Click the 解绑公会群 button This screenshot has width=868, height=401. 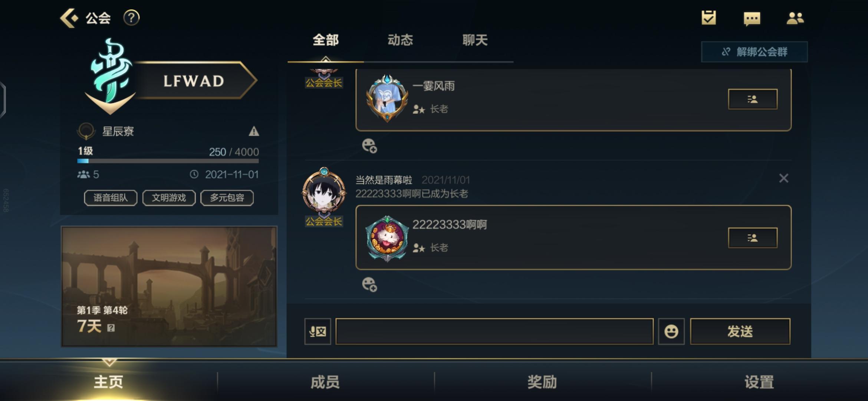tap(754, 52)
